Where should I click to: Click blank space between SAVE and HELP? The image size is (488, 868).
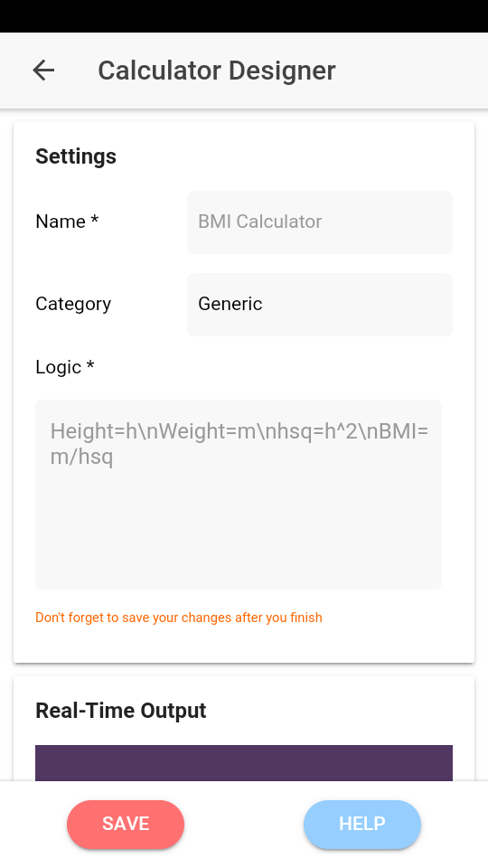tap(244, 825)
